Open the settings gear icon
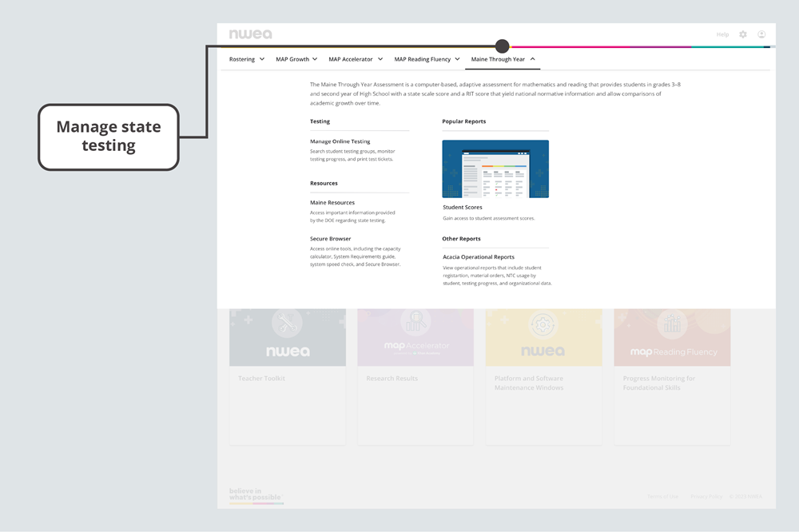Image resolution: width=799 pixels, height=532 pixels. point(742,34)
